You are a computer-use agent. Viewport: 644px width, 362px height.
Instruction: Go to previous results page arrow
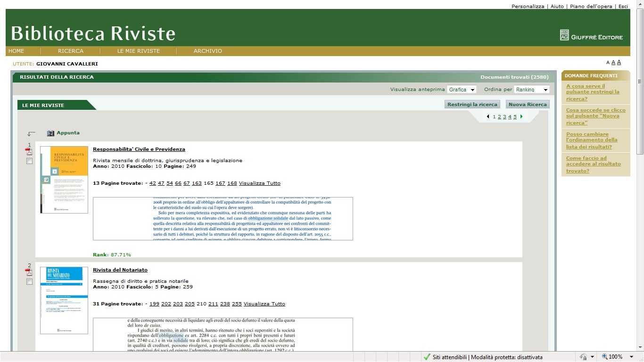coord(488,116)
